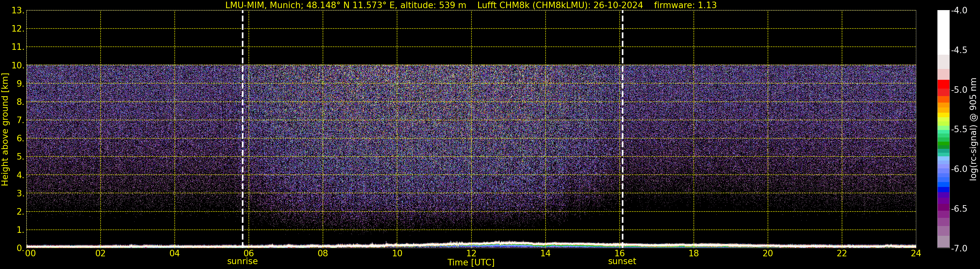Click the -5.0 colorbar tick label
This screenshot has height=269, width=980.
(x=959, y=90)
